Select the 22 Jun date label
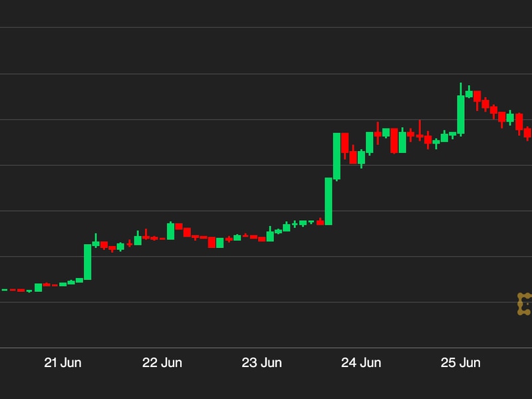 pyautogui.click(x=162, y=363)
